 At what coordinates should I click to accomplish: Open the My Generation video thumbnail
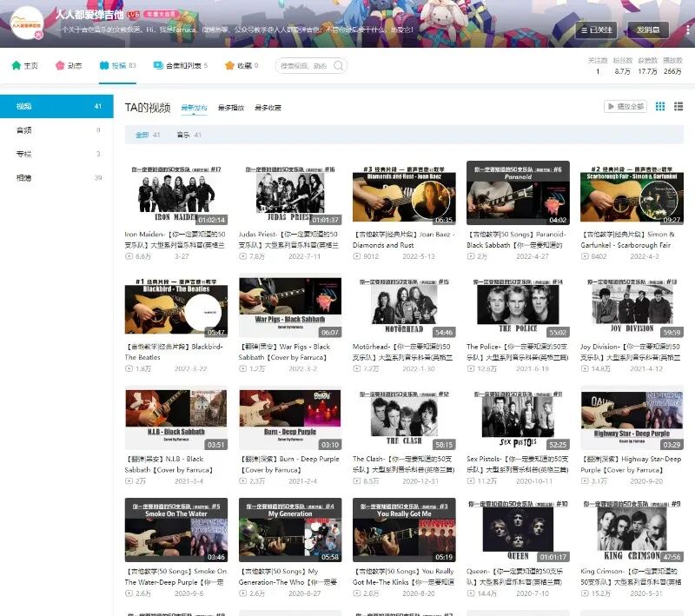[x=290, y=530]
